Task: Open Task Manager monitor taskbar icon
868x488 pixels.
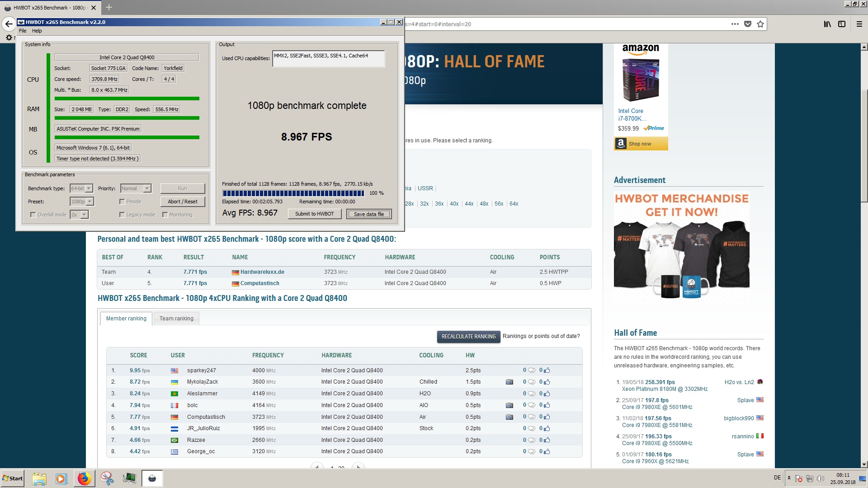Action: [129, 479]
